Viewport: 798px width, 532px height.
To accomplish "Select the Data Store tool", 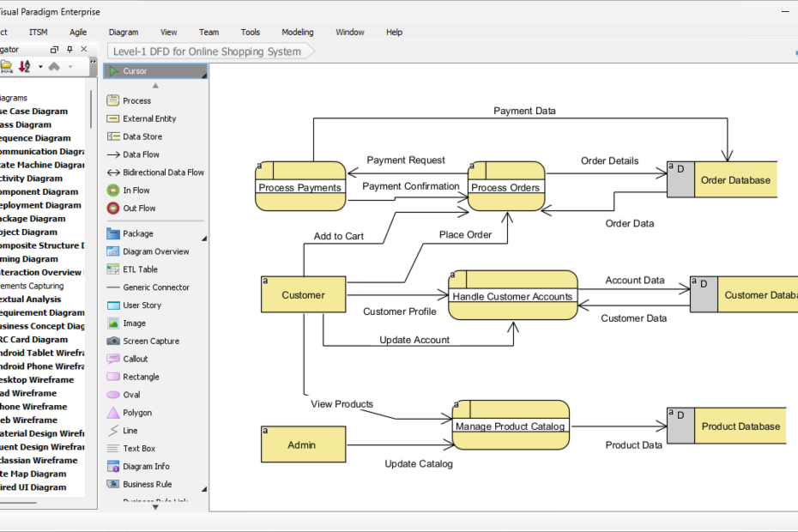I will 137,136.
